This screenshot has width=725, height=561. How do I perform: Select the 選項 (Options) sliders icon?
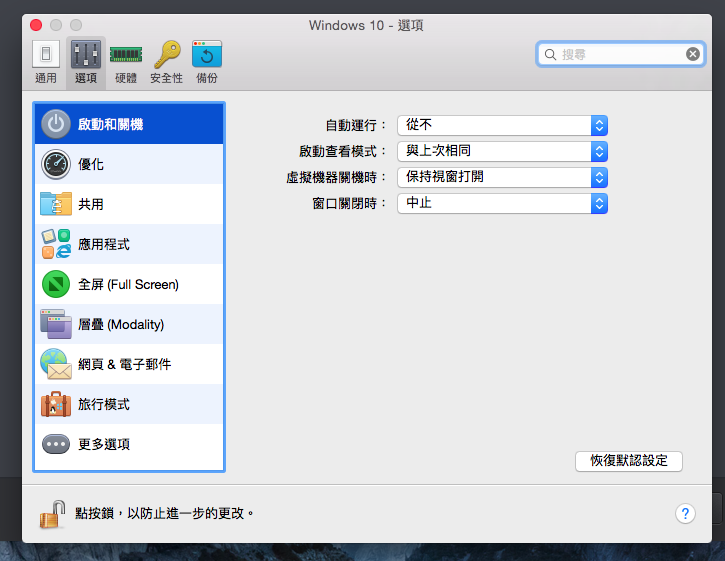pyautogui.click(x=86, y=54)
